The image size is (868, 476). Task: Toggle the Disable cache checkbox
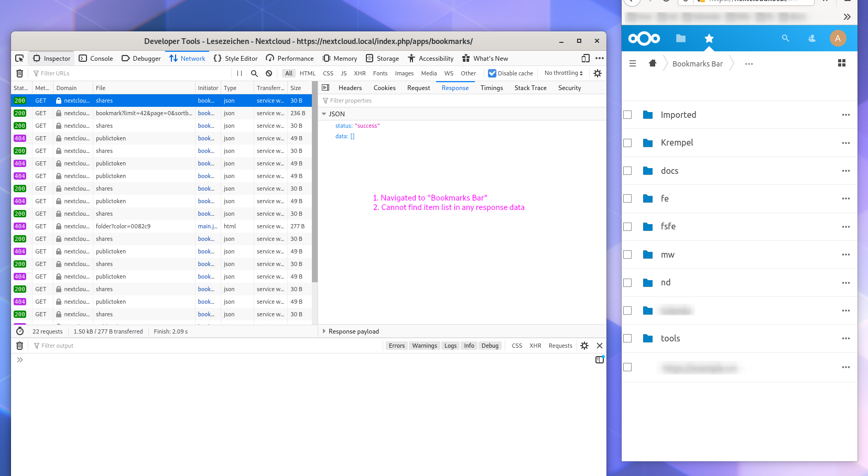click(x=492, y=73)
